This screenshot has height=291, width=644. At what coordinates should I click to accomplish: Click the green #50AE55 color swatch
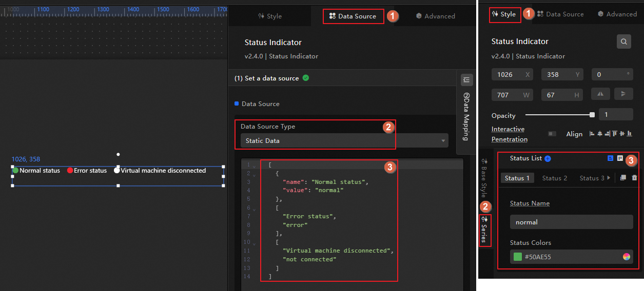click(x=518, y=257)
